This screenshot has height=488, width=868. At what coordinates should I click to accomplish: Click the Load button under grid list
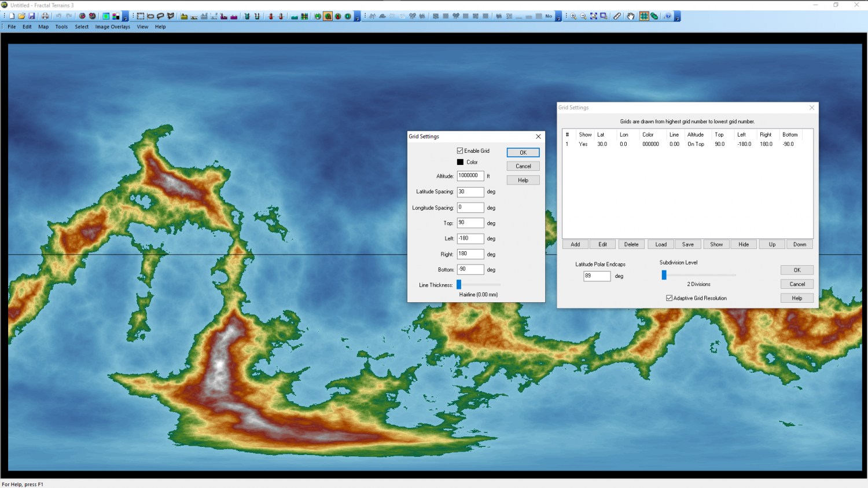click(x=661, y=244)
